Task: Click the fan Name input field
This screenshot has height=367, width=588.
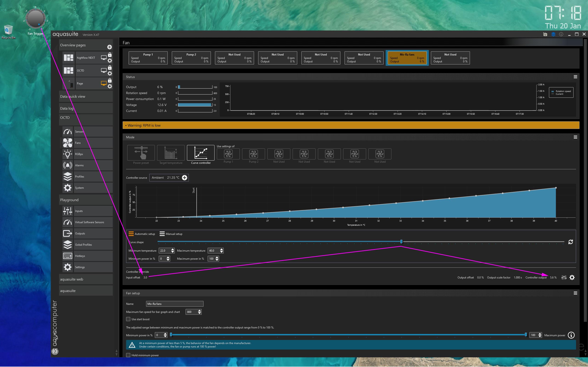Action: [175, 304]
